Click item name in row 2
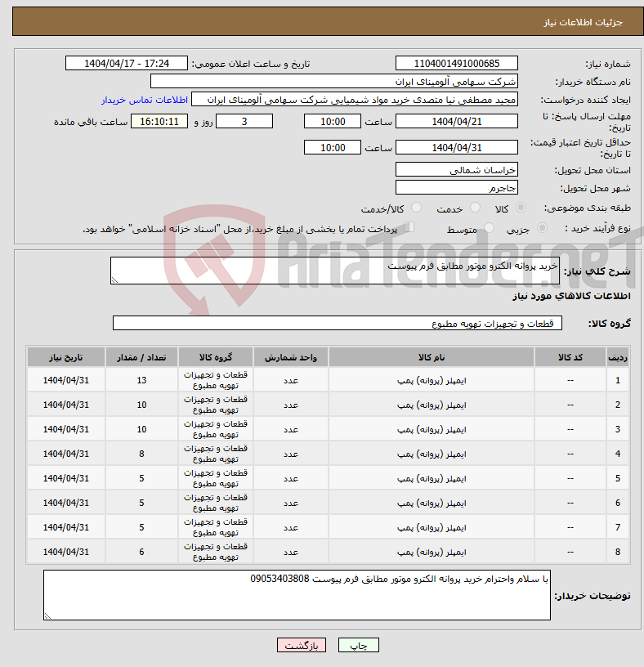Viewport: 644px width, 667px height. 432,405
